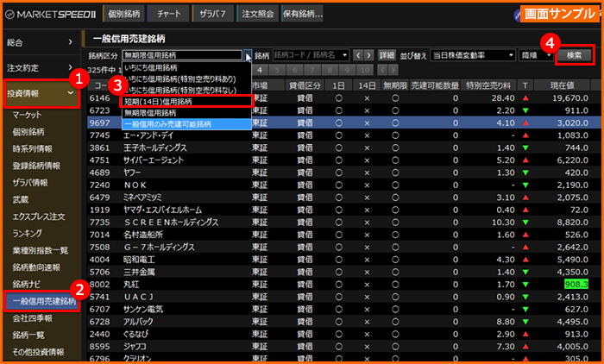Select the 王子ホールディングス row
The width and height of the screenshot is (604, 364).
[x=345, y=147]
